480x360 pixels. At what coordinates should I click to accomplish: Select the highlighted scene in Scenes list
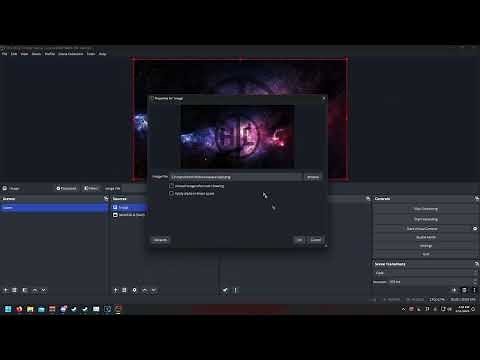click(54, 208)
